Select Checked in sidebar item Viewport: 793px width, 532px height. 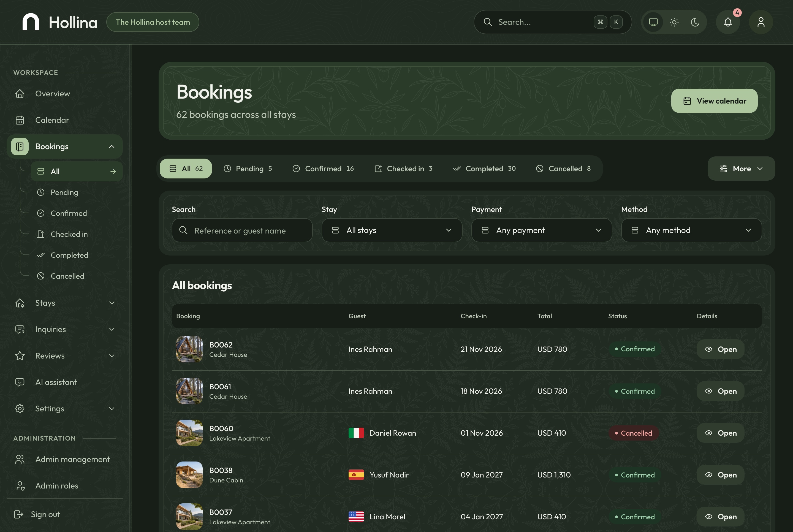[77, 234]
